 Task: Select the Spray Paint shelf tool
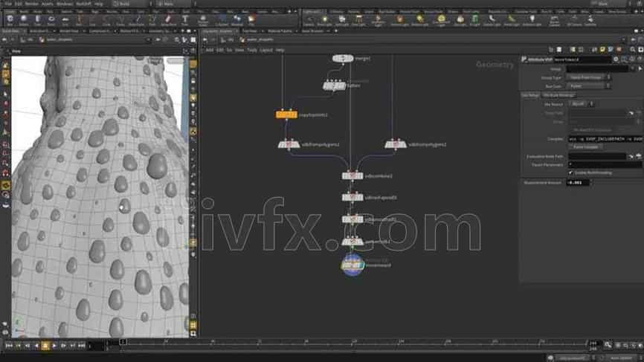[x=167, y=20]
